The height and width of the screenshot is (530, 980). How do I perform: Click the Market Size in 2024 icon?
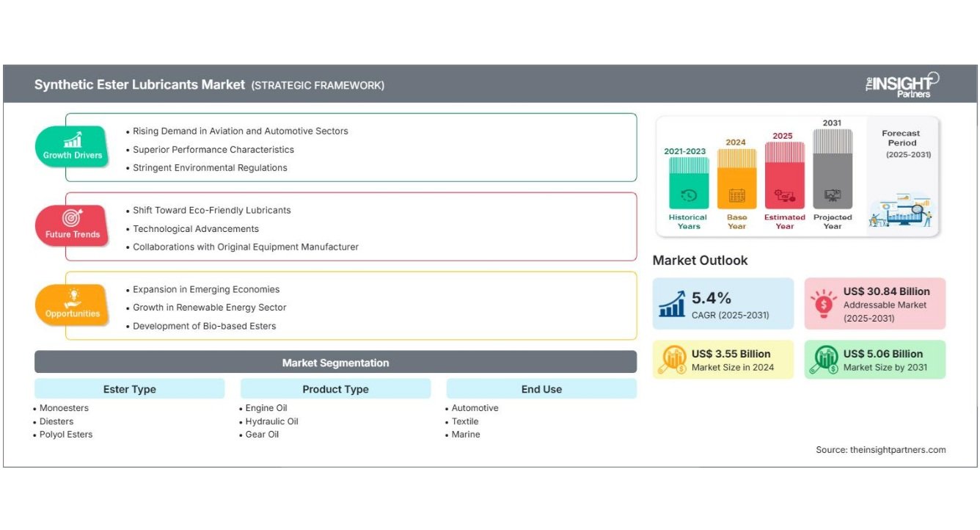coord(672,360)
